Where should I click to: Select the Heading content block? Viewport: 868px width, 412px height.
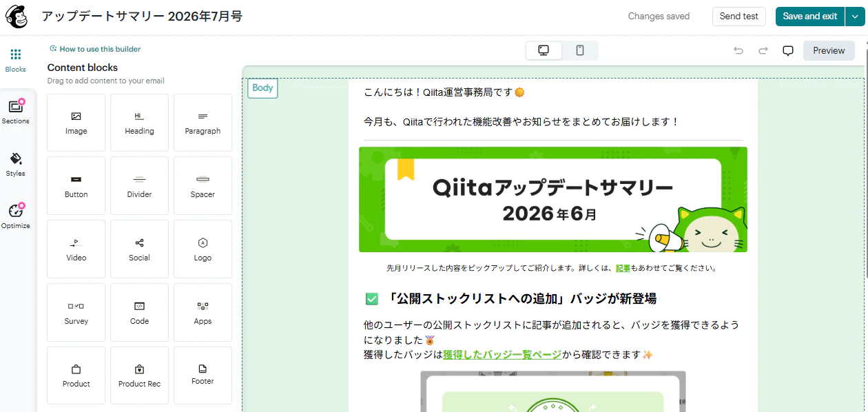(x=139, y=123)
